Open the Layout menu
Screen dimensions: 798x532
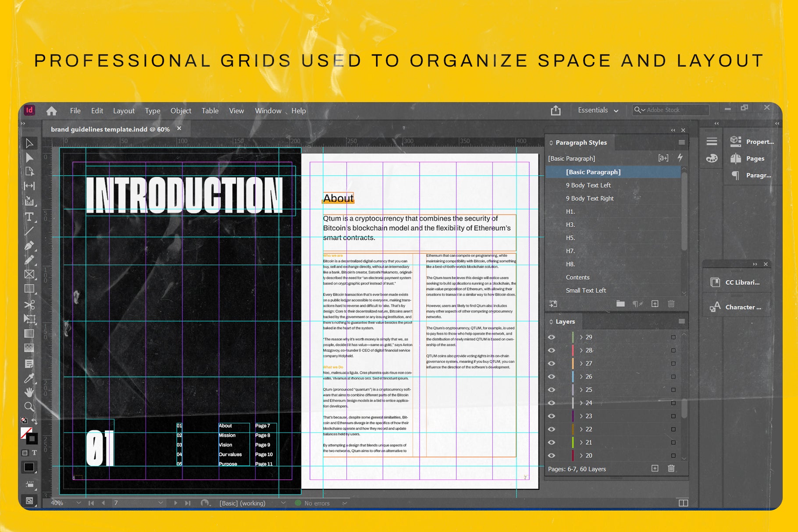click(x=124, y=111)
